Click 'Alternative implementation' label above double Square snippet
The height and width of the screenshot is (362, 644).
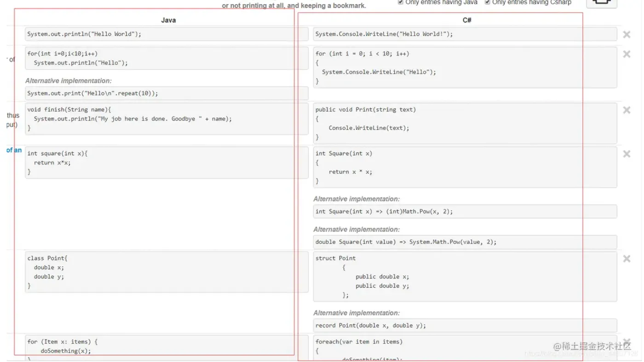point(356,229)
